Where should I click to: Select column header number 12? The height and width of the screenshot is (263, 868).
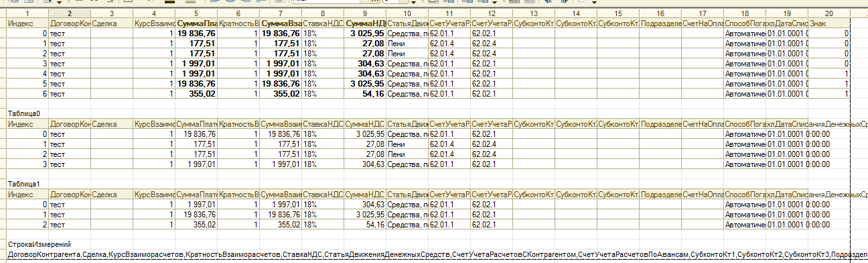click(492, 13)
